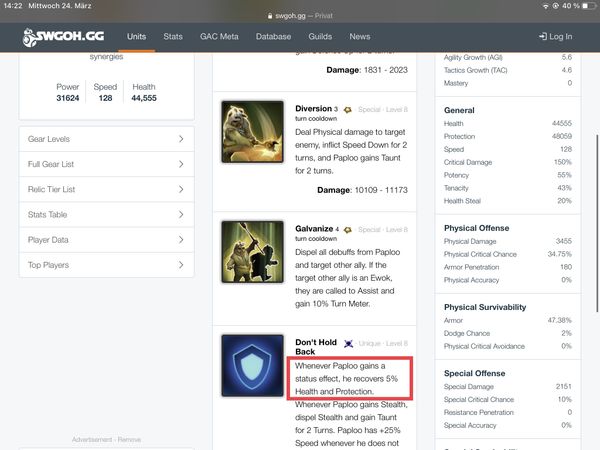Open the Units tab
Image resolution: width=600 pixels, height=450 pixels.
click(x=137, y=37)
